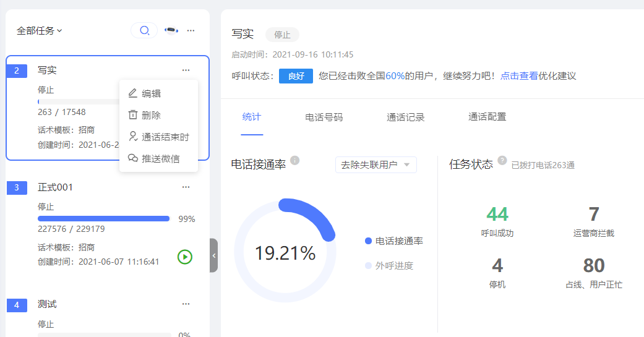This screenshot has width=644, height=337.
Task: Click the person icon next to 通话结束时
Action: pos(132,137)
